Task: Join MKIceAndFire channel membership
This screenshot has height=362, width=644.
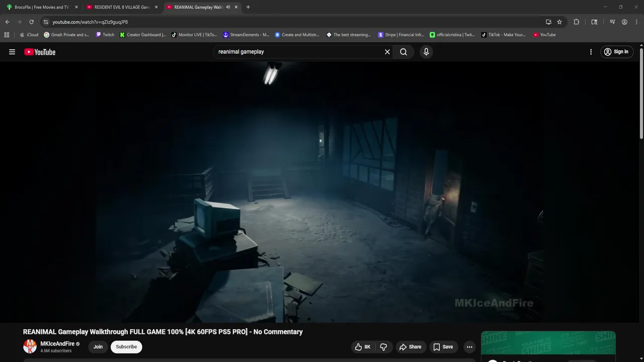Action: point(98,347)
